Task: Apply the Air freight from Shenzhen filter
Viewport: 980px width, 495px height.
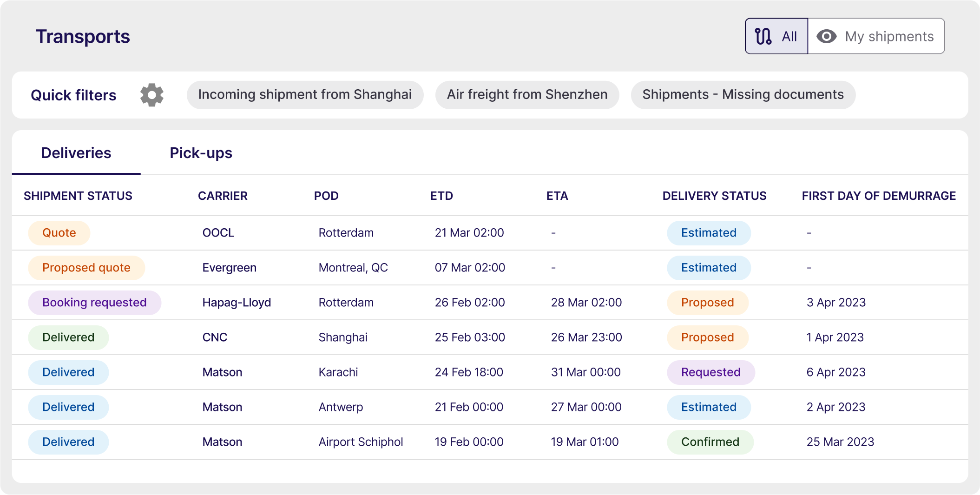Action: (x=527, y=94)
